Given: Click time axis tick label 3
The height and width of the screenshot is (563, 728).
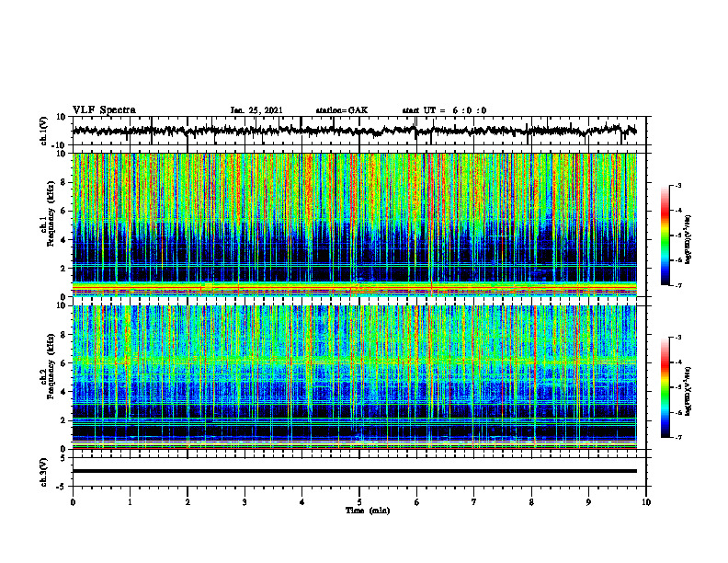Looking at the screenshot, I should pyautogui.click(x=245, y=502).
